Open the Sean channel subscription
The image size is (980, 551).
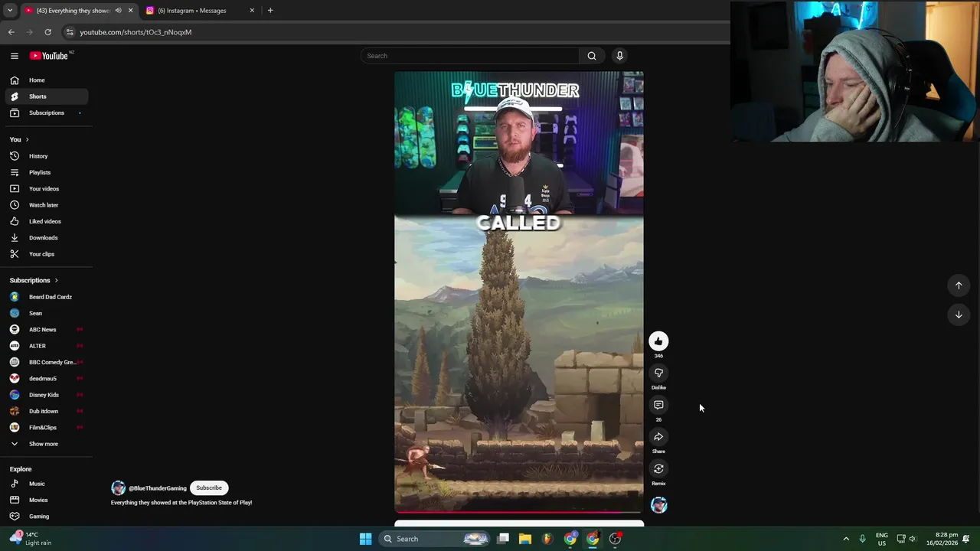click(x=46, y=313)
